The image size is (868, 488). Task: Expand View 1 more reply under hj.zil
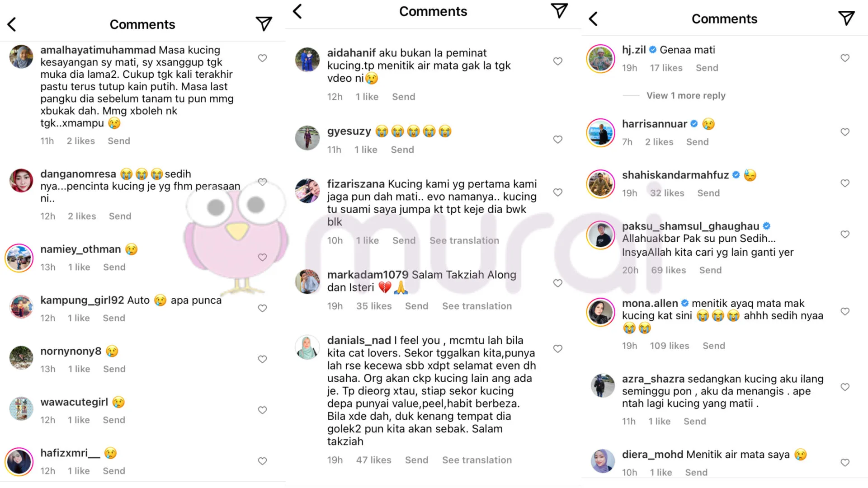[686, 95]
